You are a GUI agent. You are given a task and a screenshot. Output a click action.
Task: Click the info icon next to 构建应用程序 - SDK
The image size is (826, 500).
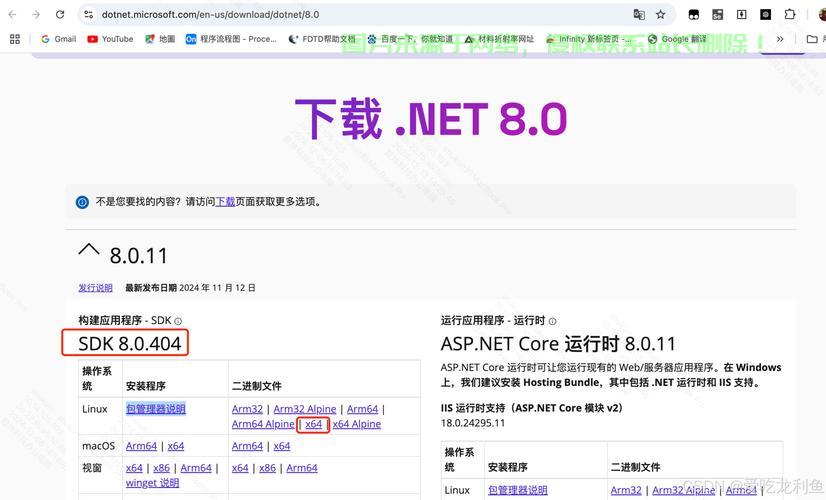178,321
